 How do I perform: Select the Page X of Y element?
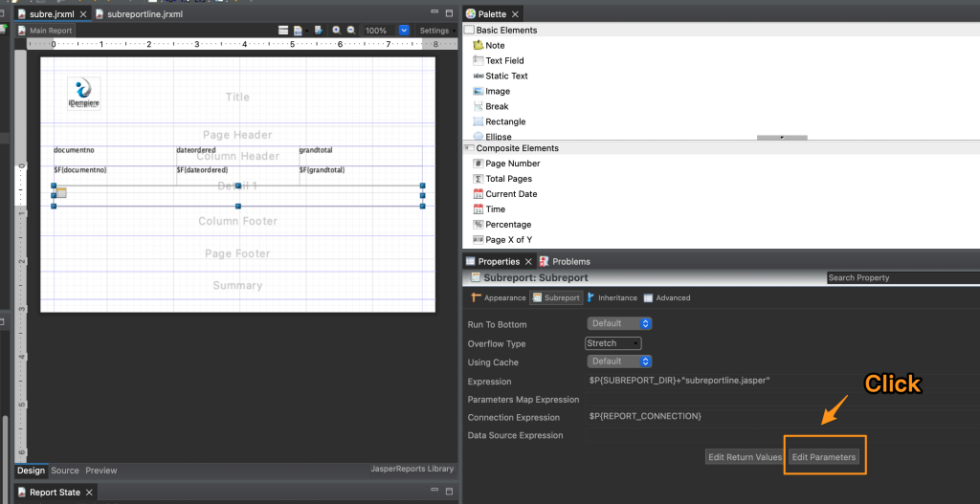point(503,240)
